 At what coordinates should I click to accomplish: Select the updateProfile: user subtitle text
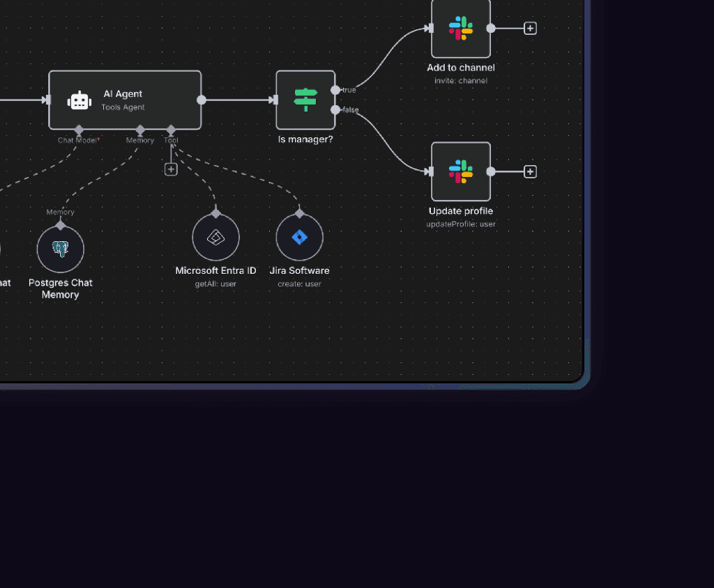(461, 224)
